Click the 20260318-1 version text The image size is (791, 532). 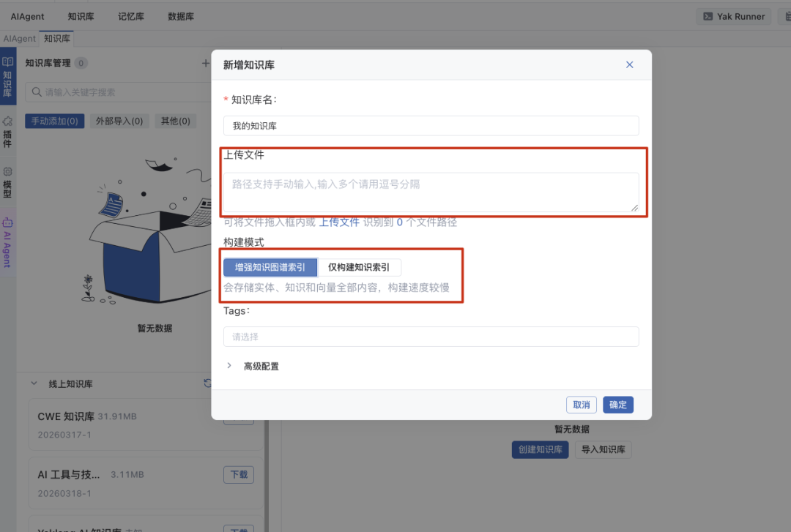[x=64, y=493]
